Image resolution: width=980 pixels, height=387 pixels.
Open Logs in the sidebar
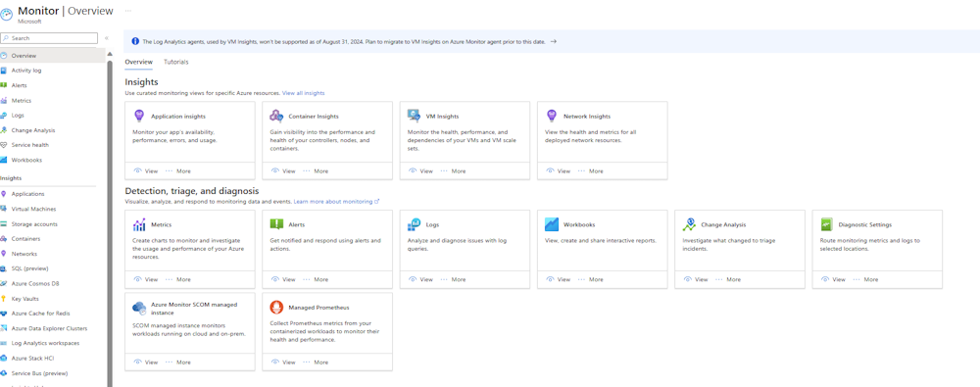tap(18, 116)
